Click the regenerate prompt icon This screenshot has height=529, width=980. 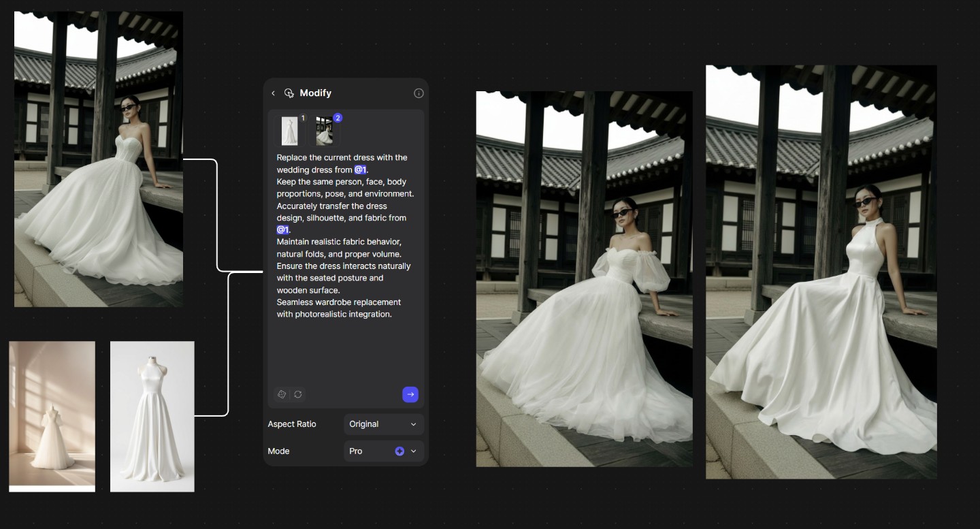click(297, 394)
